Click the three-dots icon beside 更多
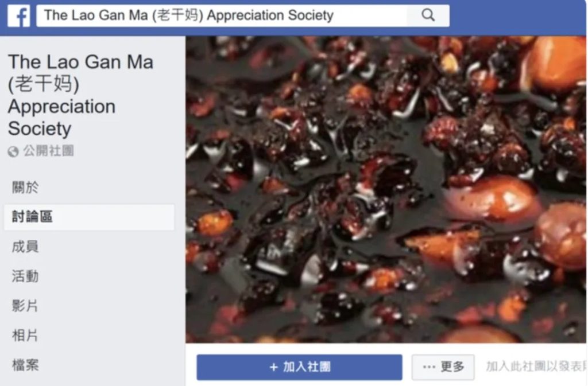 429,367
